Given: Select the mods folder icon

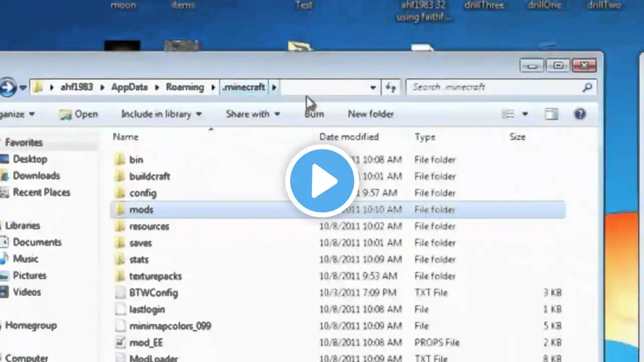Looking at the screenshot, I should pyautogui.click(x=120, y=210).
